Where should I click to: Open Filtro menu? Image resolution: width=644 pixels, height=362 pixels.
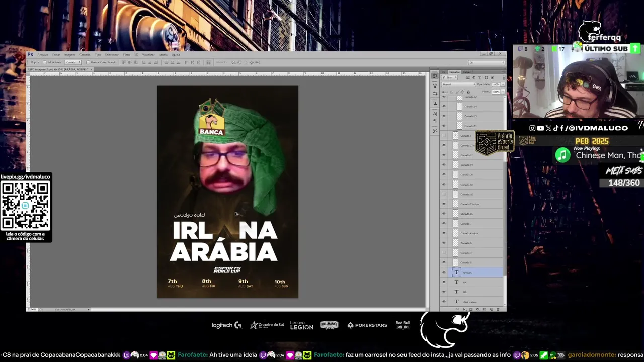pos(126,55)
